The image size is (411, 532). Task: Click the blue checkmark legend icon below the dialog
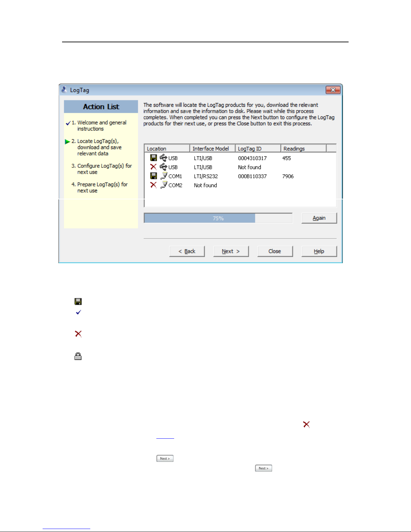click(79, 312)
